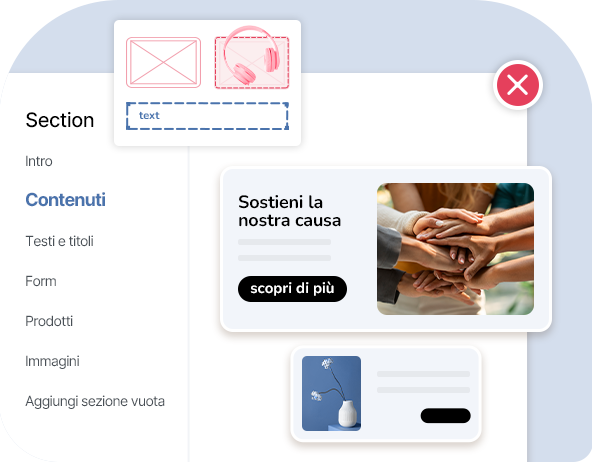
Task: Click the pink headphones icon
Action: [x=251, y=55]
